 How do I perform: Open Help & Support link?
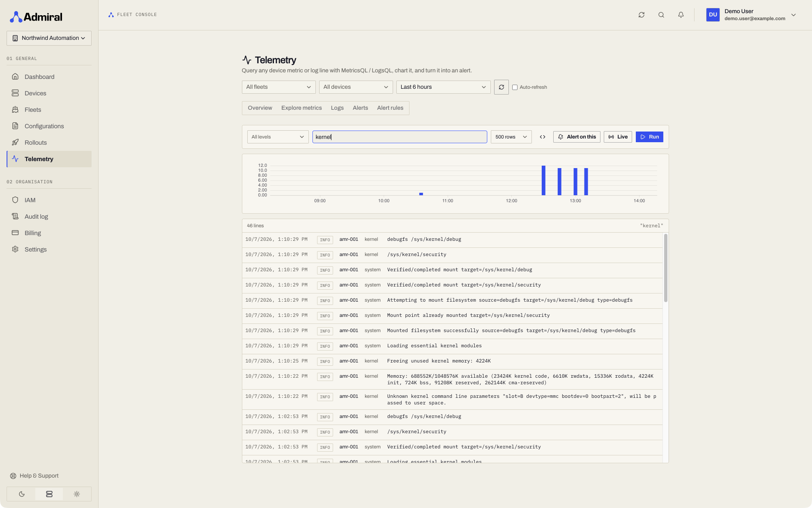coord(35,476)
